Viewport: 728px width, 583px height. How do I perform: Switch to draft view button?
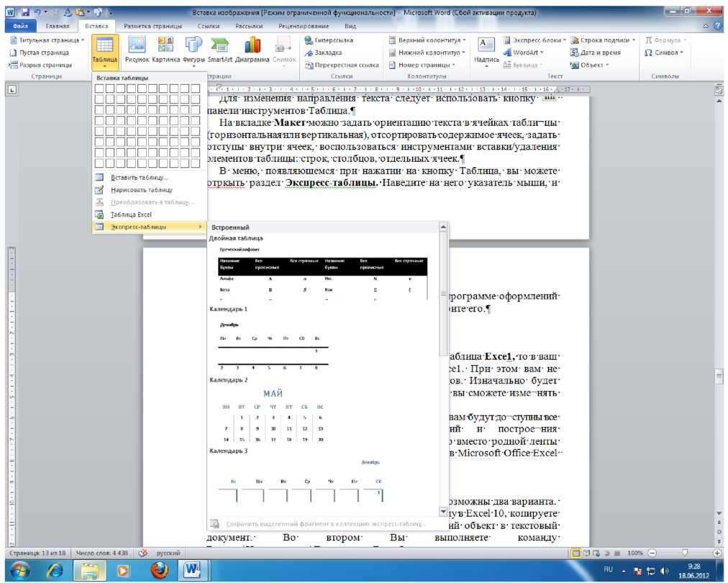pos(616,553)
